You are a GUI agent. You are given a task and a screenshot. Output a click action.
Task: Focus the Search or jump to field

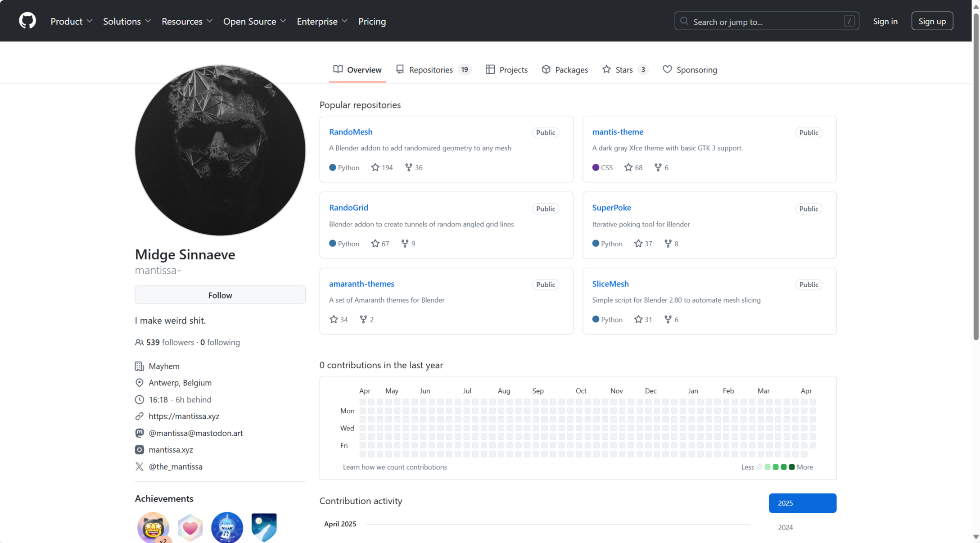(766, 22)
